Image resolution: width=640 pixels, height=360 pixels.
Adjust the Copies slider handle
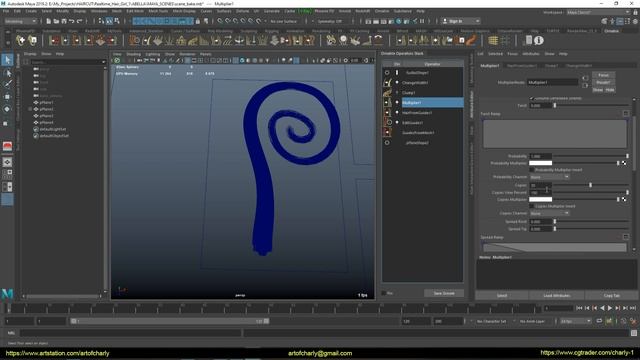coord(590,185)
